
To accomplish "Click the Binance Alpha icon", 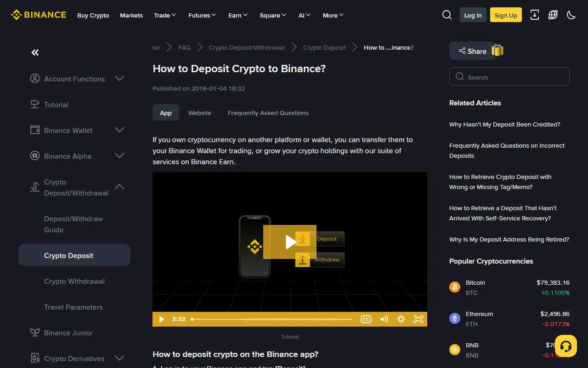I will point(35,156).
